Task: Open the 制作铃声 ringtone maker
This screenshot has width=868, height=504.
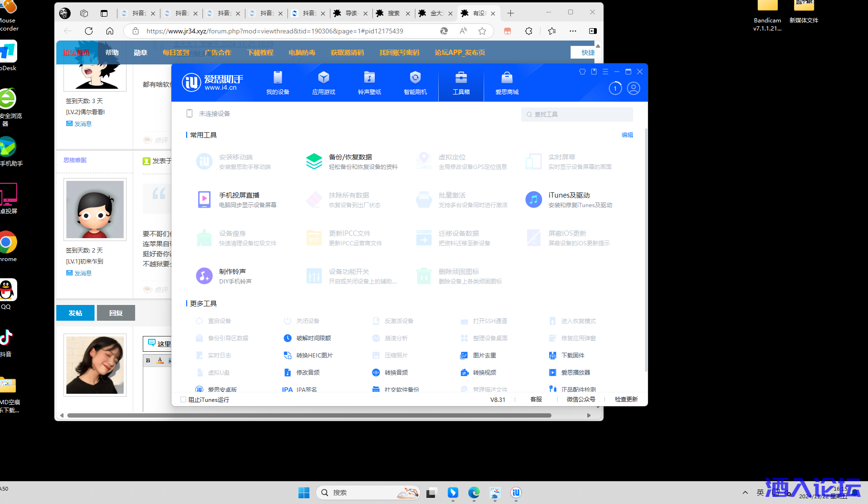Action: click(204, 276)
